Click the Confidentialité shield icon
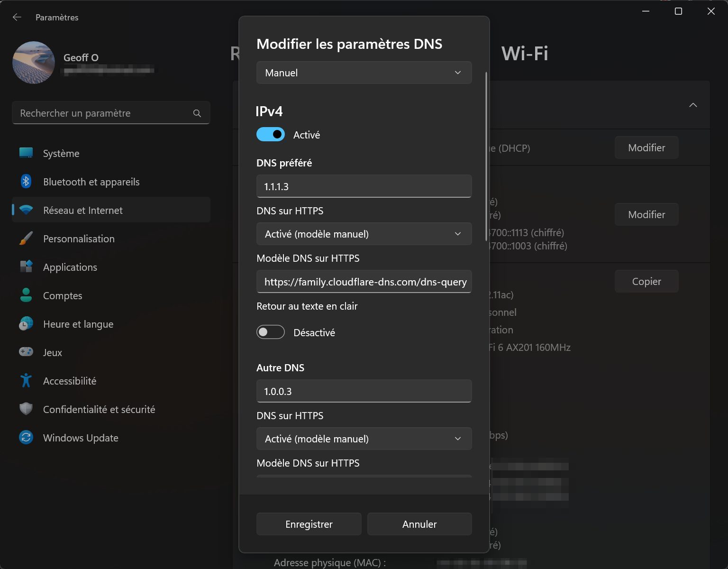The height and width of the screenshot is (569, 728). [x=26, y=409]
